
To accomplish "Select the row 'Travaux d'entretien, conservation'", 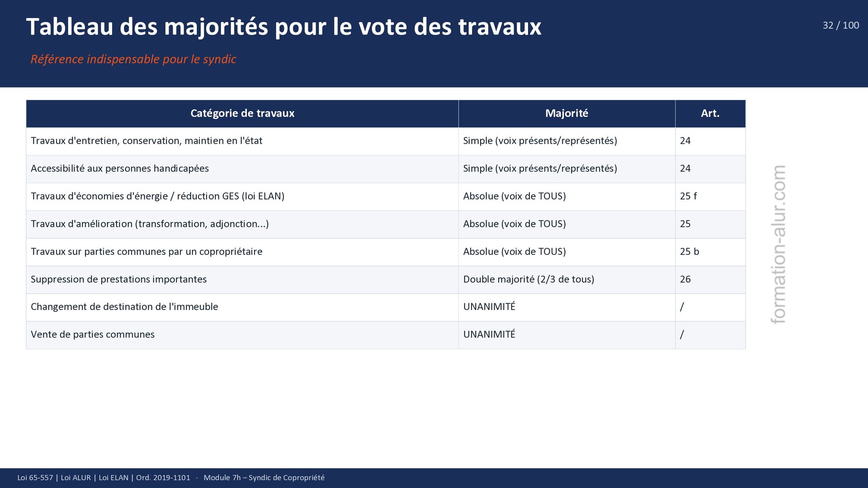I will coord(386,141).
